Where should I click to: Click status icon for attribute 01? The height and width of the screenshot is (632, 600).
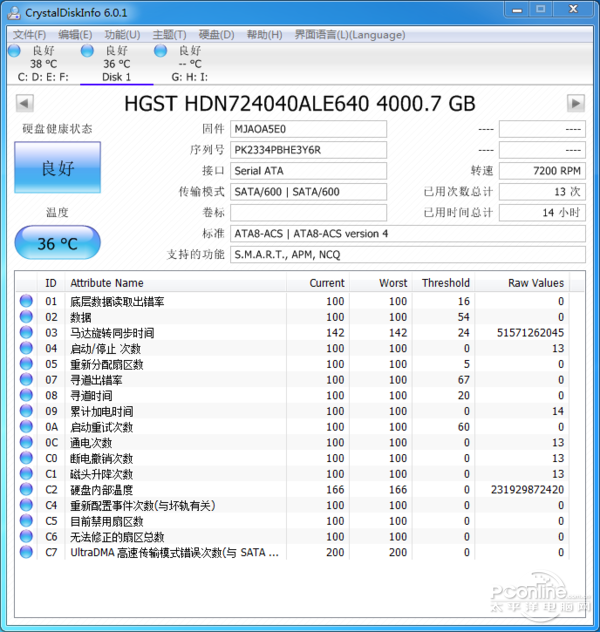coord(26,301)
